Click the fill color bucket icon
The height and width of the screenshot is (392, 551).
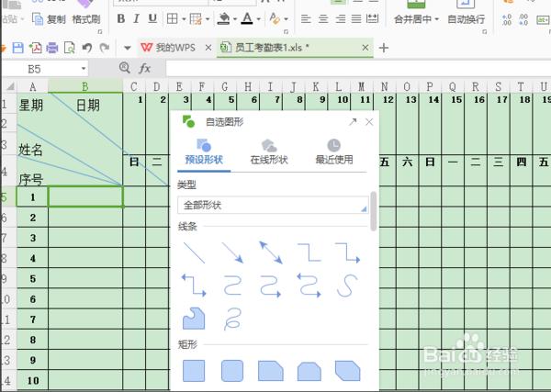coord(223,18)
